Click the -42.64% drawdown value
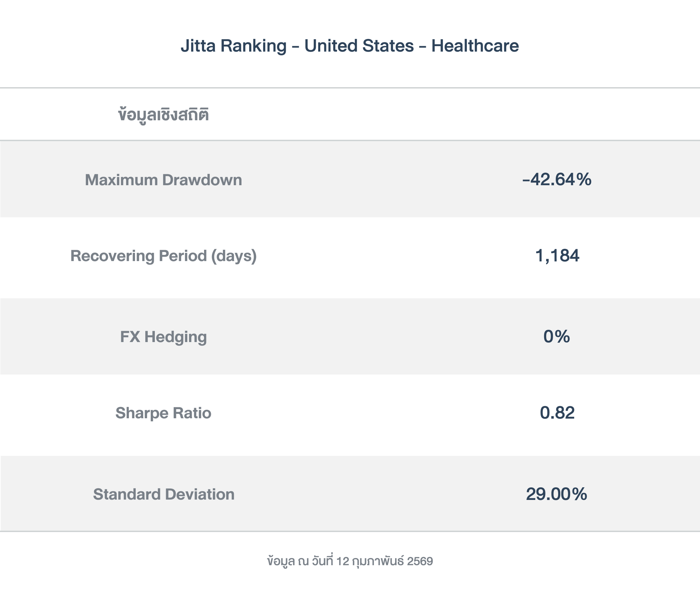700x598 pixels. [557, 179]
